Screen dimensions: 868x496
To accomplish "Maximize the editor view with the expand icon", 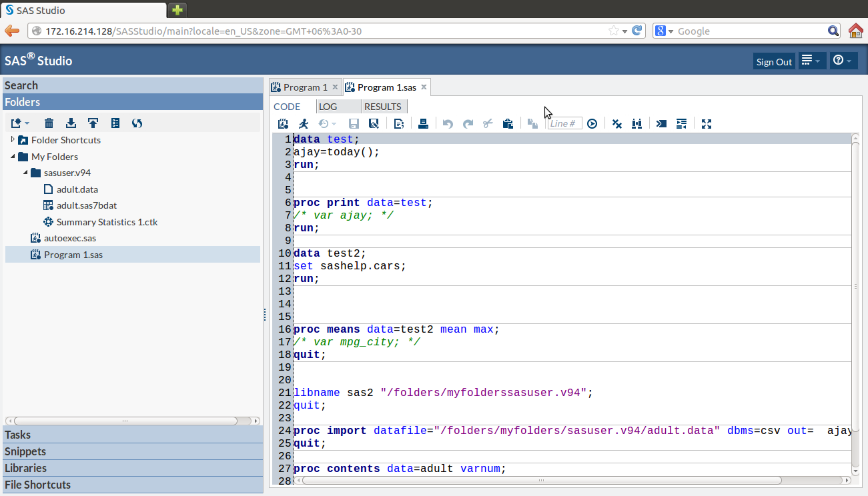I will tap(707, 123).
